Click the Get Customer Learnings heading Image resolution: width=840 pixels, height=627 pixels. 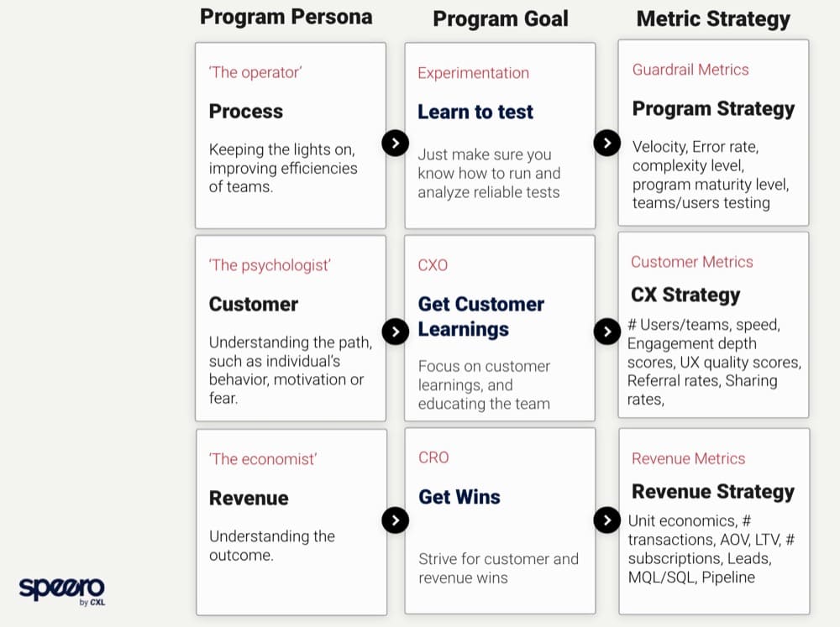pos(481,316)
